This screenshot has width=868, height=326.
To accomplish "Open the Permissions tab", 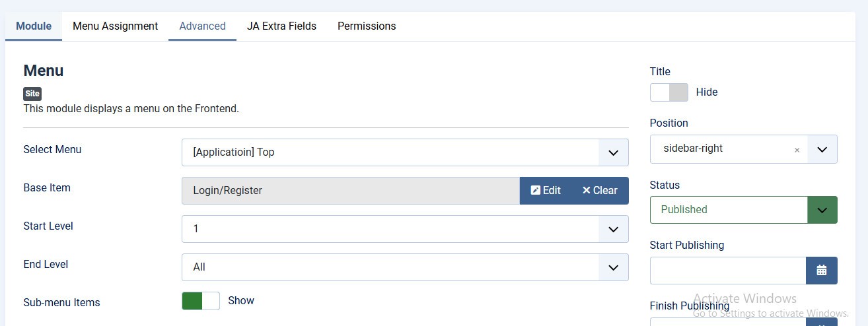I will [367, 26].
